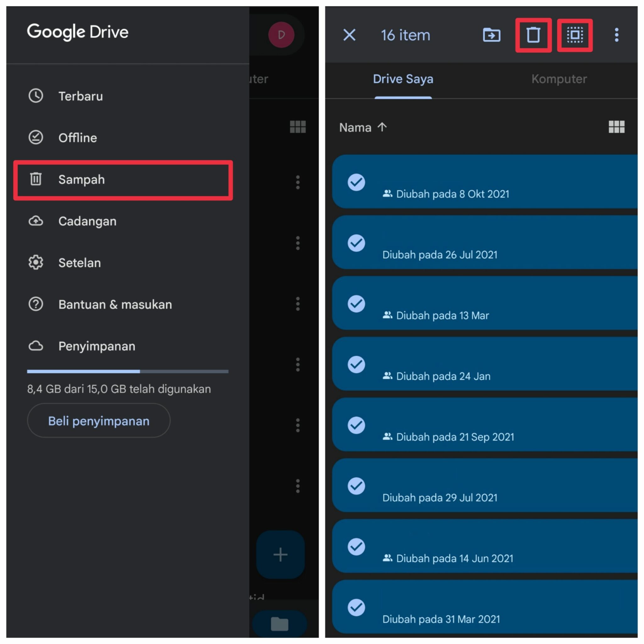Click shared-people icon on 24 Jan item

click(387, 375)
